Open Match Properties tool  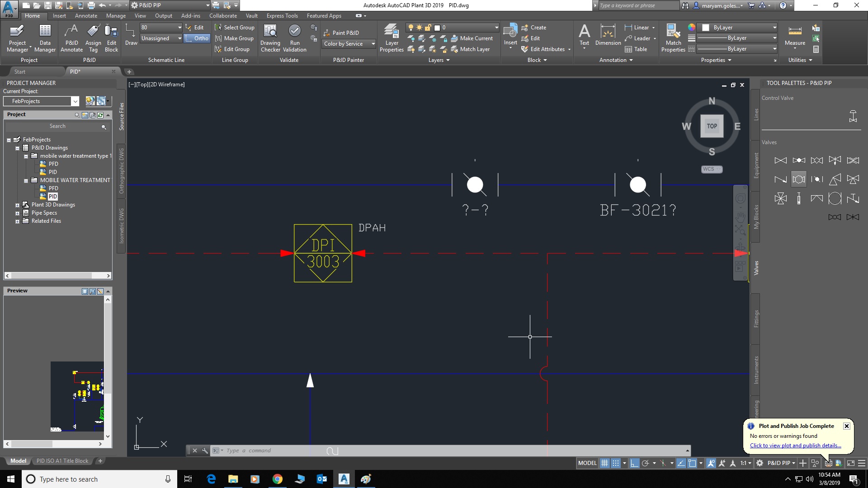673,38
